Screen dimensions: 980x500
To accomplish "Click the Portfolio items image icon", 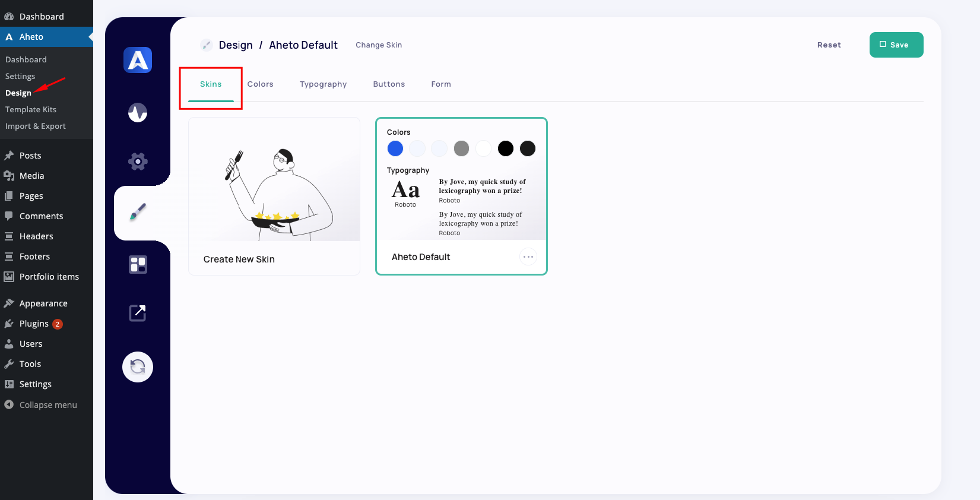I will pyautogui.click(x=9, y=277).
